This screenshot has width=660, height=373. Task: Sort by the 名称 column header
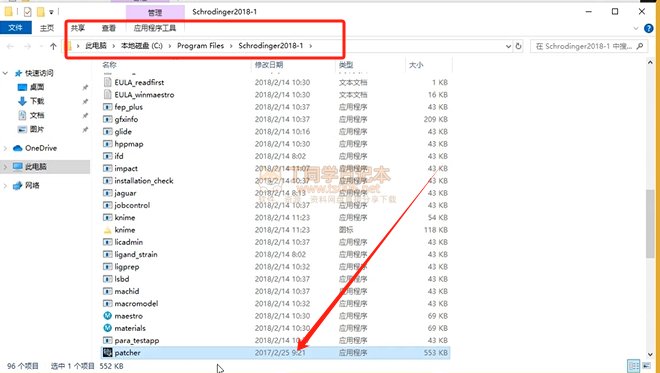[109, 65]
